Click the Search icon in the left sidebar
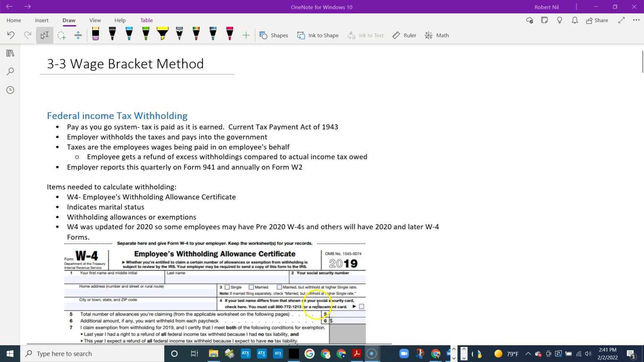The height and width of the screenshot is (362, 644). click(x=10, y=71)
